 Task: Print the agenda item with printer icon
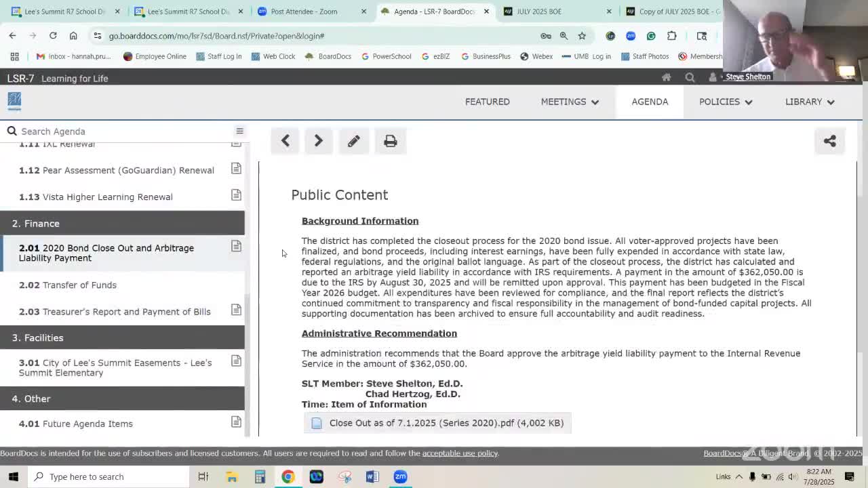(x=390, y=141)
